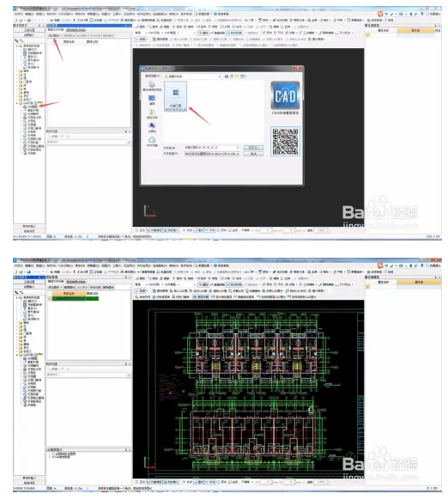The width and height of the screenshot is (448, 500).
Task: Click the new folder icon in the dialog
Action: click(x=237, y=76)
